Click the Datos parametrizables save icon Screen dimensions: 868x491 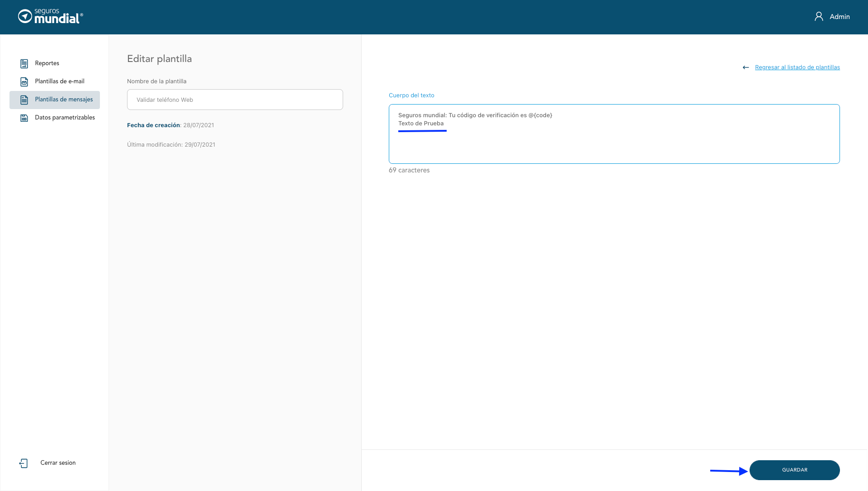[24, 118]
